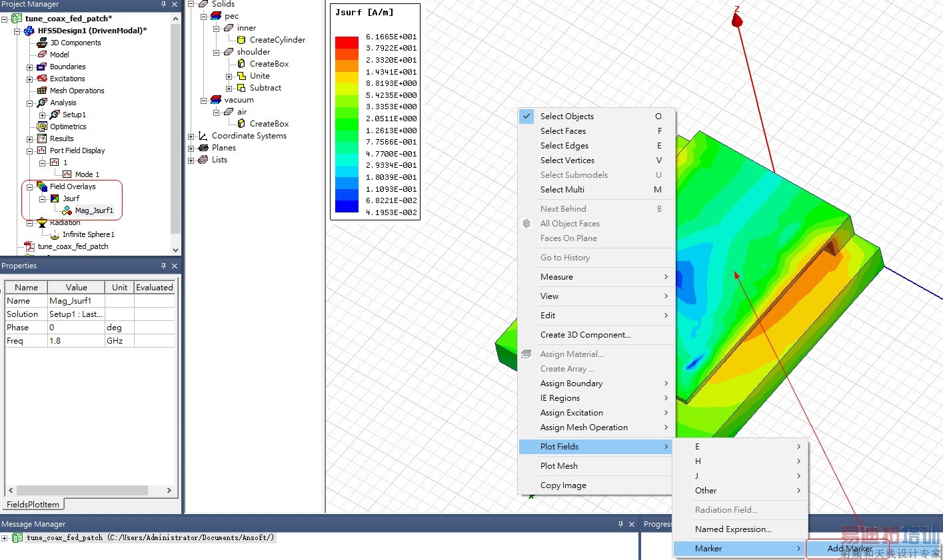This screenshot has height=560, width=943.
Task: Click the CreateCylinder history icon
Action: [x=241, y=40]
